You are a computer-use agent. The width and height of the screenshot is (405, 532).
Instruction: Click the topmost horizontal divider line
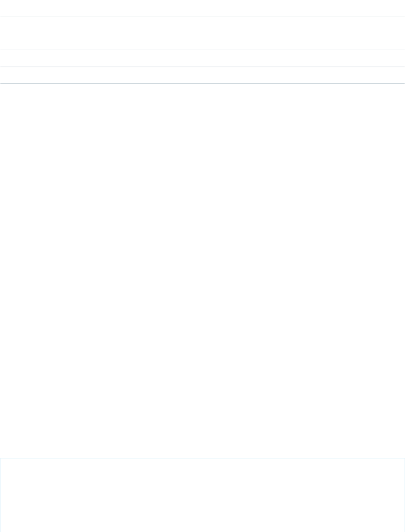[x=202, y=16]
